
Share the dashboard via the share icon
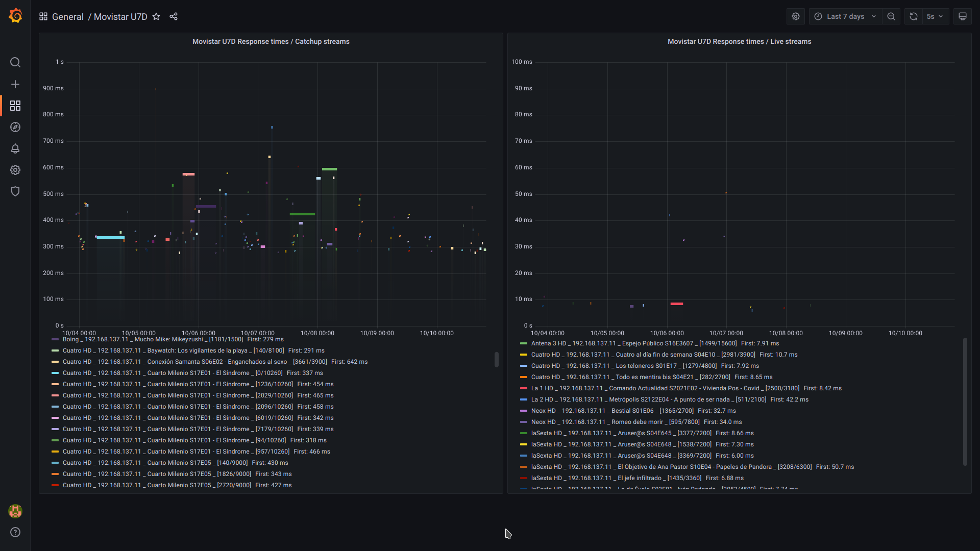tap(174, 16)
